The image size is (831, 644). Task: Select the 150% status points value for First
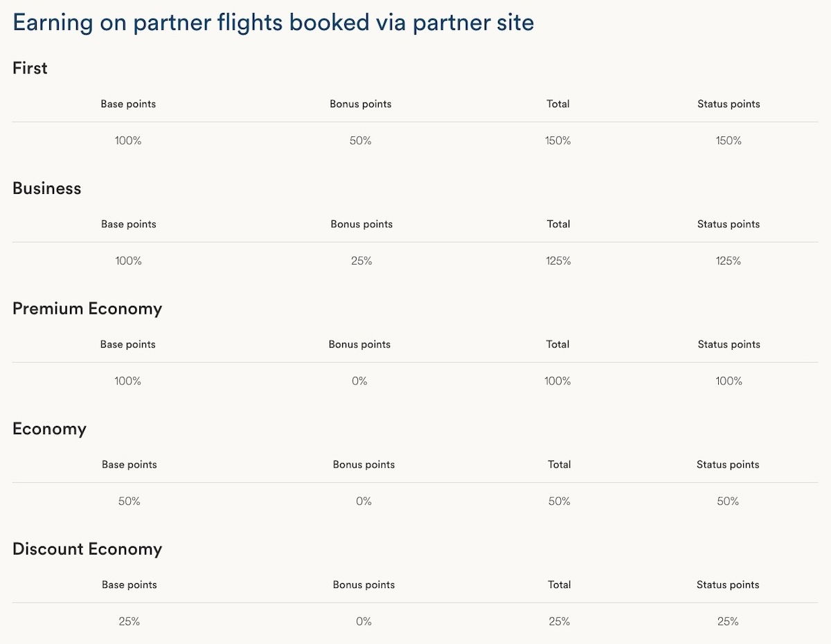coord(729,141)
